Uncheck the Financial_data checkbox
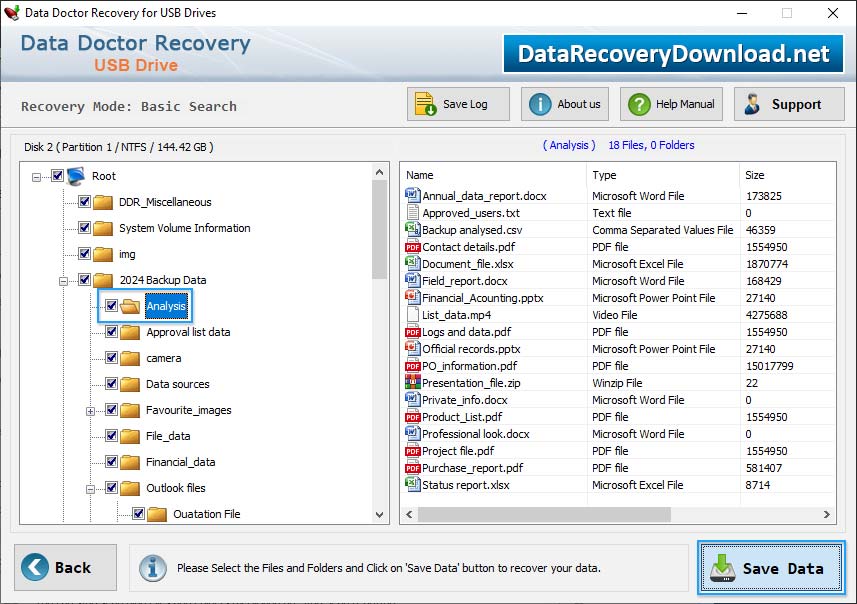The image size is (857, 604). [111, 461]
